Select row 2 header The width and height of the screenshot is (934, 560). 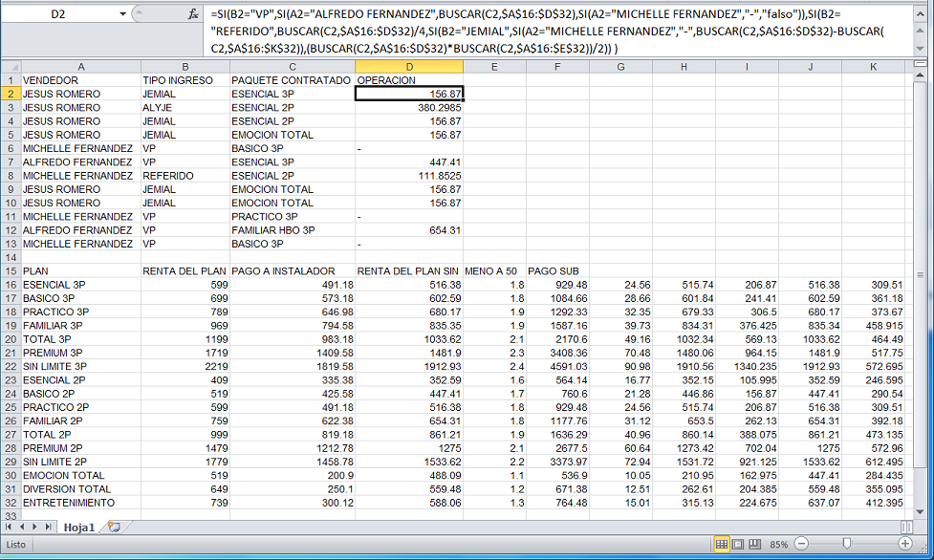(11, 94)
